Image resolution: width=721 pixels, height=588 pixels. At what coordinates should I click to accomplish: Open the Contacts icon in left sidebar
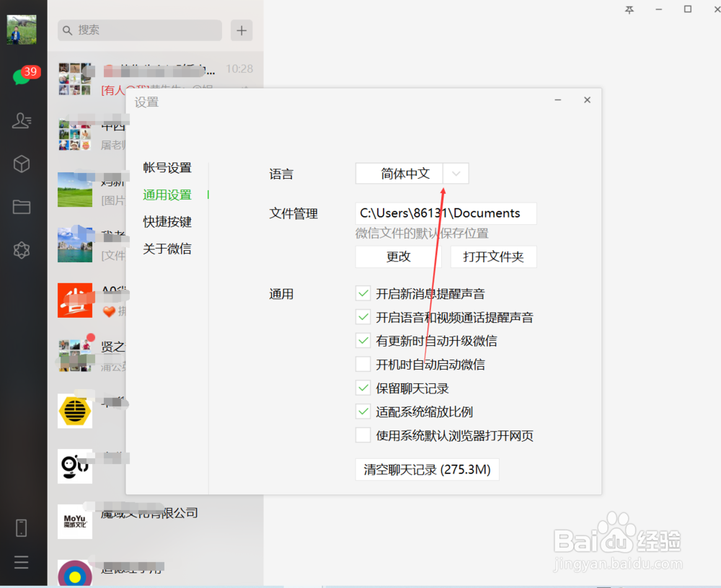[22, 120]
